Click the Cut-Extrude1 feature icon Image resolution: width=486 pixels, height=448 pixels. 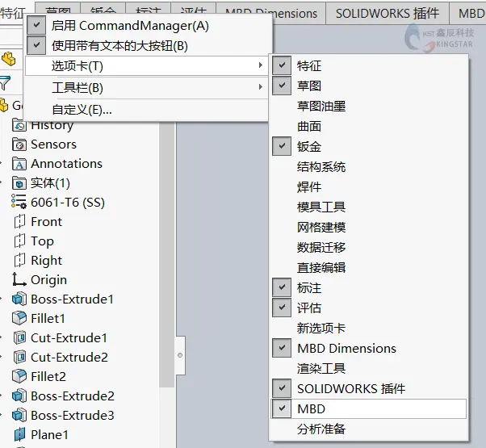(x=20, y=337)
